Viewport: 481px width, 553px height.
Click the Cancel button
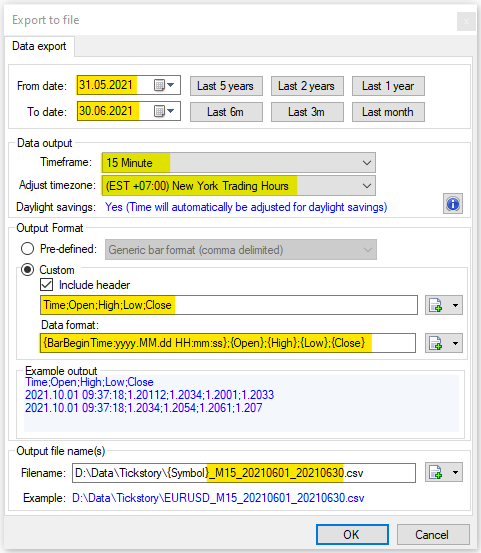[433, 534]
